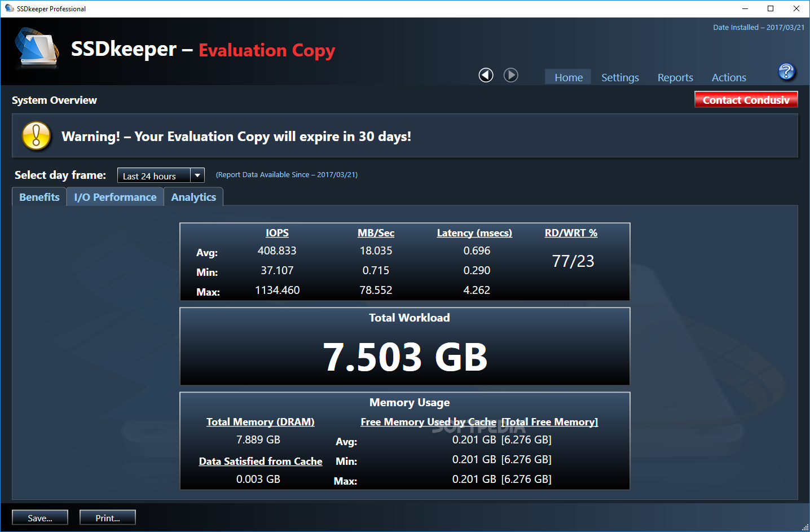810x532 pixels.
Task: Click minimum MB/Sec value 0.715
Action: pyautogui.click(x=376, y=270)
